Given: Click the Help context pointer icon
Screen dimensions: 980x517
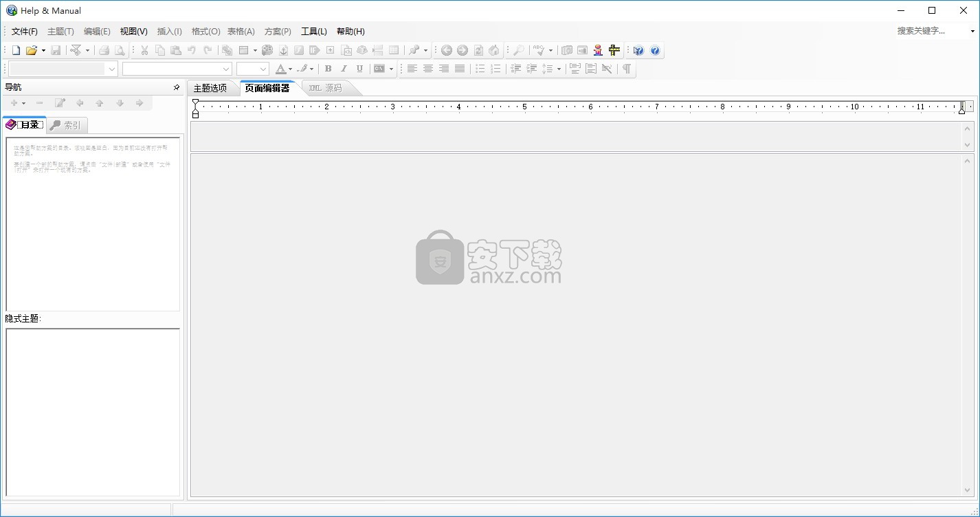Looking at the screenshot, I should [638, 50].
